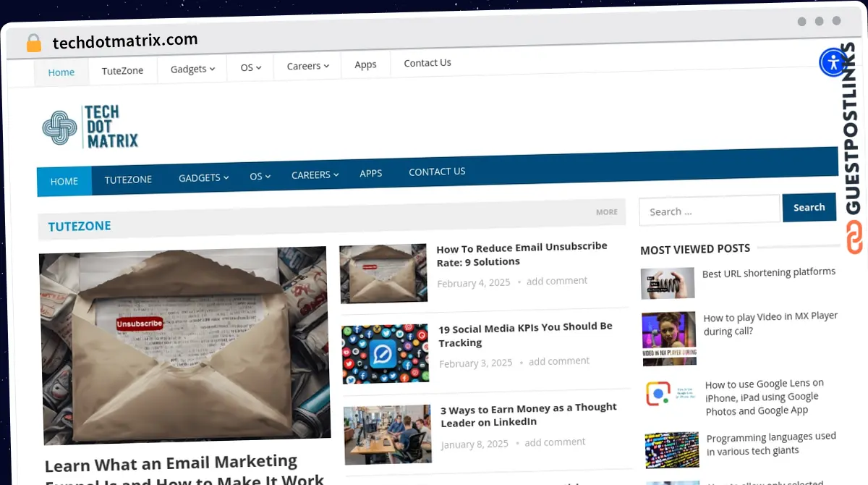Click the Tech Dot Matrix logo
Viewport: 868px width, 485px height.
[90, 127]
